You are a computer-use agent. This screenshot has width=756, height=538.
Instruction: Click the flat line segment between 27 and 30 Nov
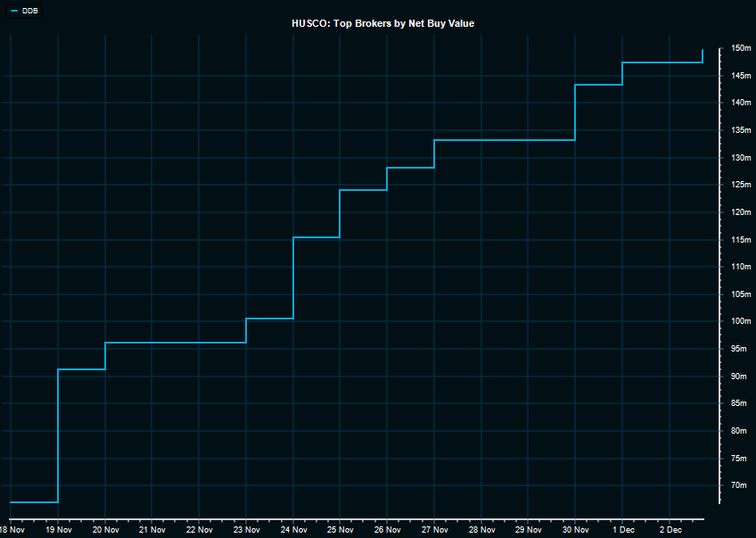(505, 140)
